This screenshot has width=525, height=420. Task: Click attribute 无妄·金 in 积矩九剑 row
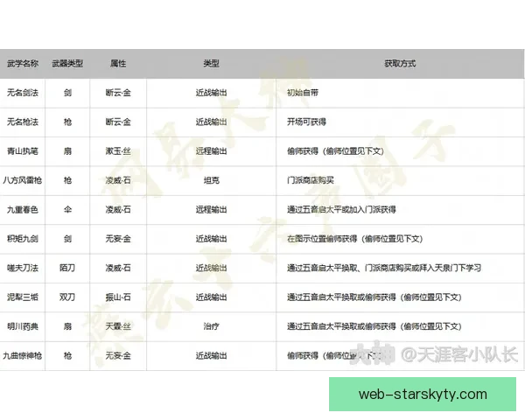118,239
